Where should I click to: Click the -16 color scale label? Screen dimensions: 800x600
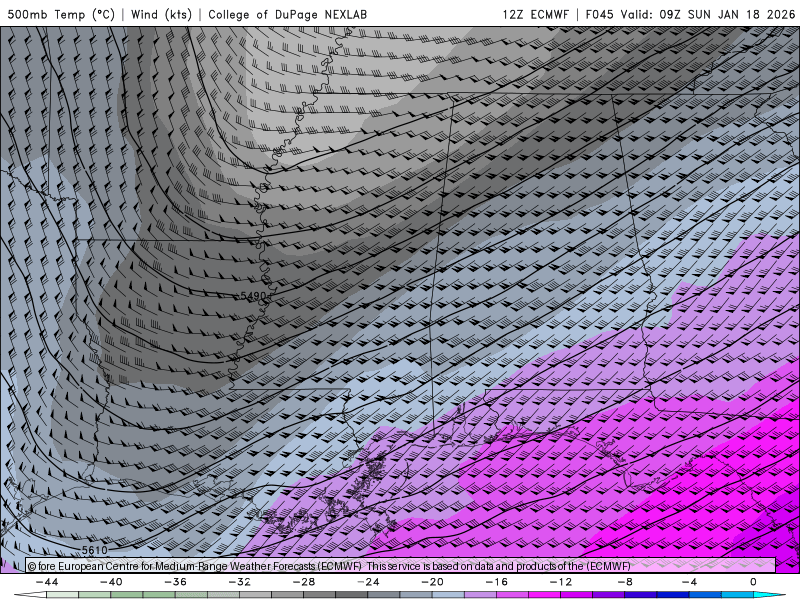(x=496, y=582)
